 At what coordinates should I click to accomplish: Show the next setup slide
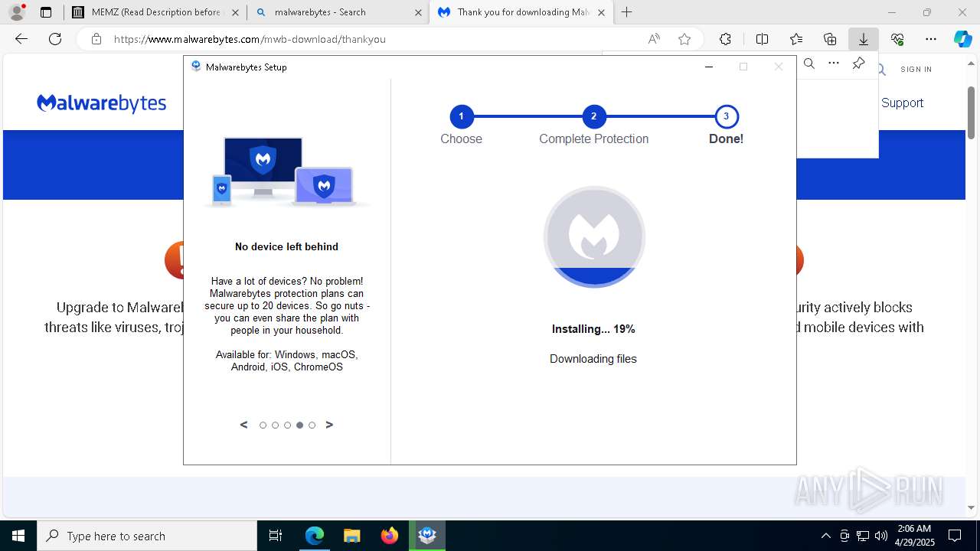pos(329,425)
